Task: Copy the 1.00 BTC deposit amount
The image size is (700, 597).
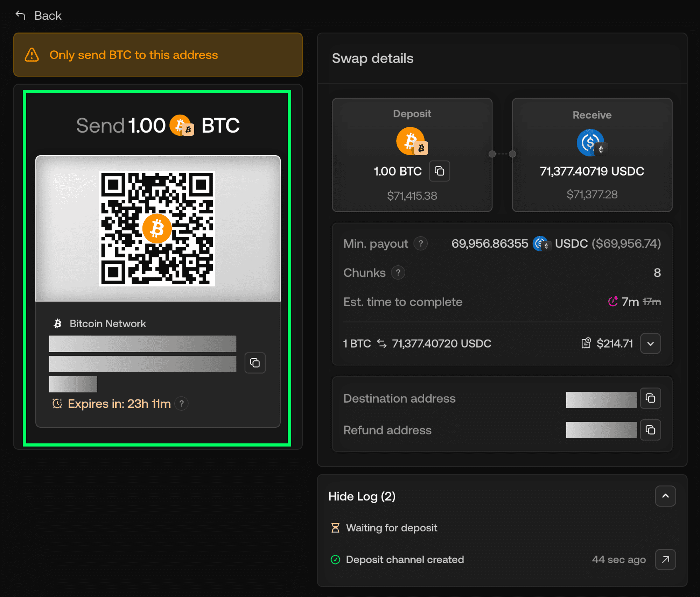Action: pyautogui.click(x=439, y=171)
